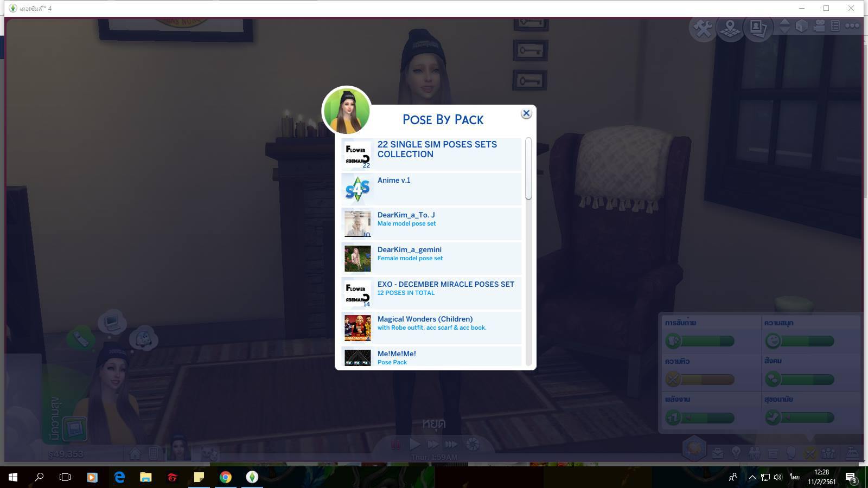
Task: Click the home lot house icon
Action: 135,453
